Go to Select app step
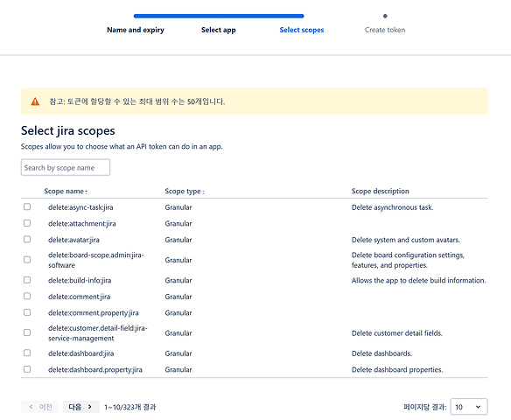The image size is (511, 420). tap(219, 30)
